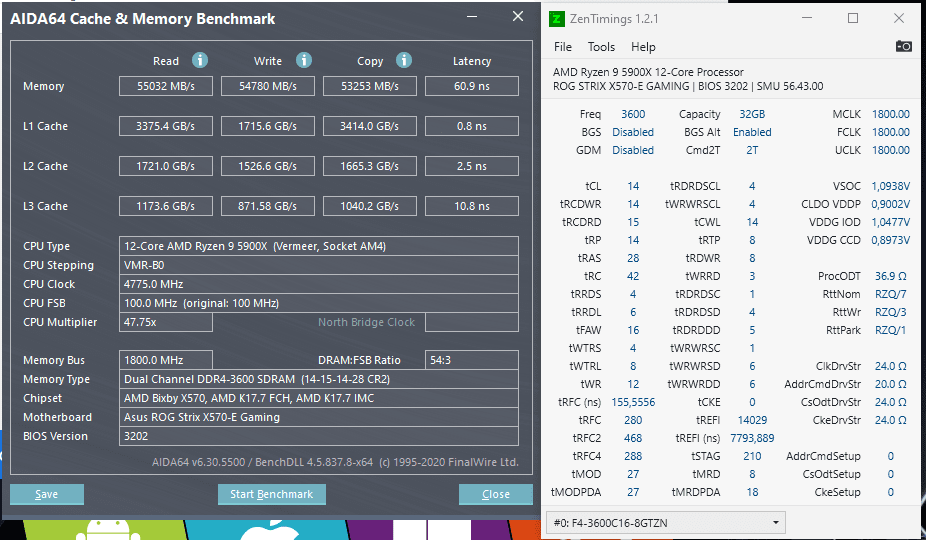
Task: Open the Help menu in ZenTimings
Action: (643, 47)
